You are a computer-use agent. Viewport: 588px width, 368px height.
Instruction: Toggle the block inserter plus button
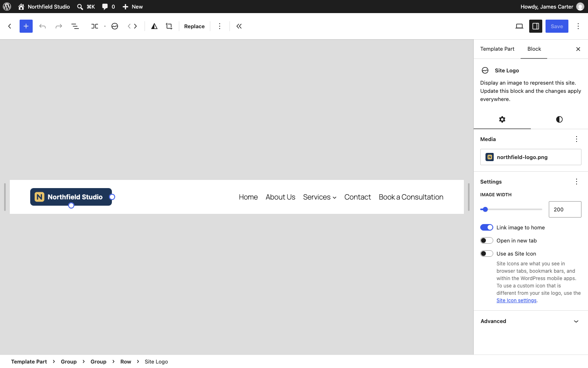coord(26,26)
